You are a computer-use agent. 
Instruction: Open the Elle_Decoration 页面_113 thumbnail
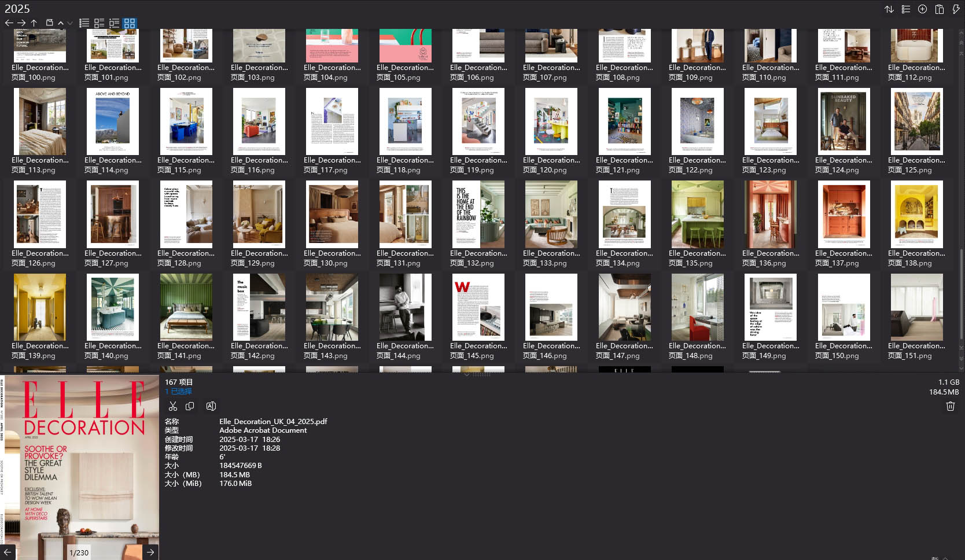click(x=40, y=121)
